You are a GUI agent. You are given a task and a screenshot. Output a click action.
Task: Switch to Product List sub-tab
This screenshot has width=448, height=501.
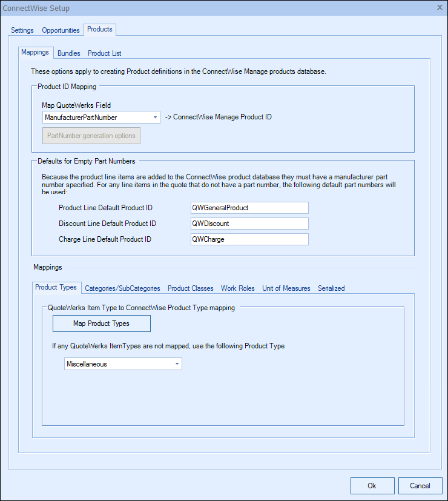pyautogui.click(x=104, y=53)
